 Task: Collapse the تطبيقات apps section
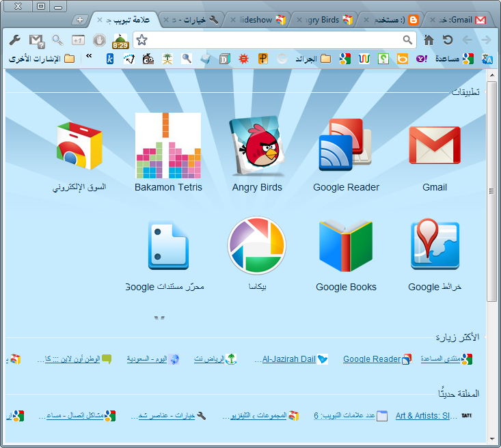pyautogui.click(x=465, y=92)
